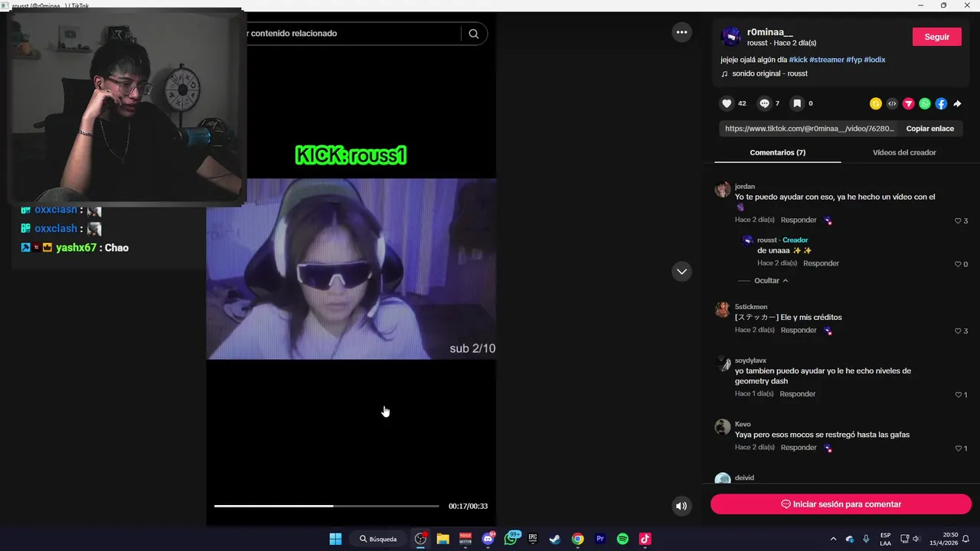Screen dimensions: 980x551
Task: Collapse replies with Ocultar
Action: [771, 281]
